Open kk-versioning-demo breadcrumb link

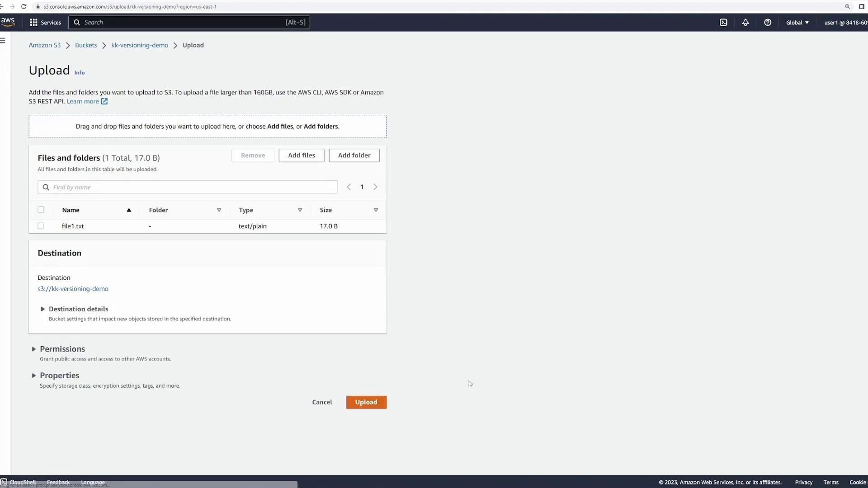coord(139,45)
